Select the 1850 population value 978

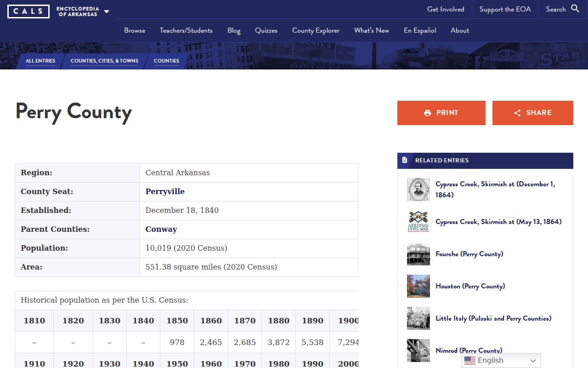177,342
